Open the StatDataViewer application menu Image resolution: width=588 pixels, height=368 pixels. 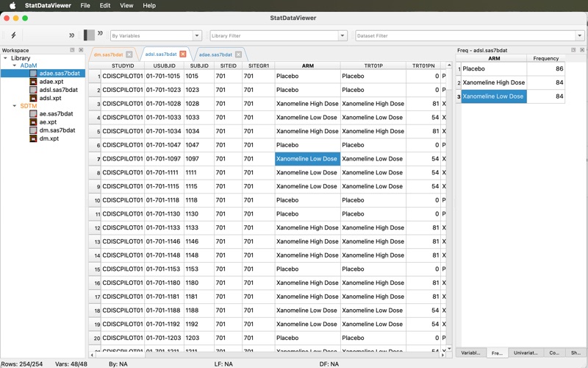(x=48, y=6)
